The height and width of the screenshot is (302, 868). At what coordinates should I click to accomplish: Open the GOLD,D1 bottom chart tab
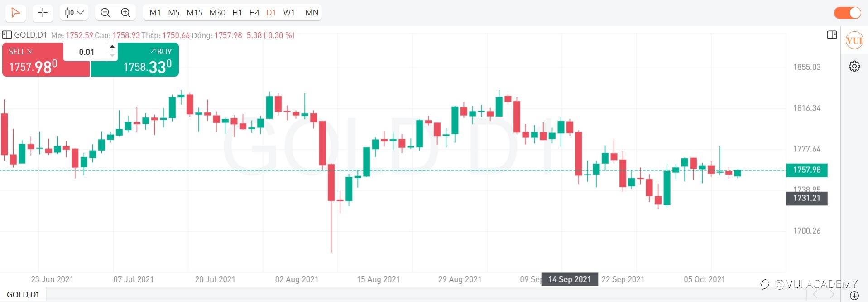pyautogui.click(x=23, y=295)
